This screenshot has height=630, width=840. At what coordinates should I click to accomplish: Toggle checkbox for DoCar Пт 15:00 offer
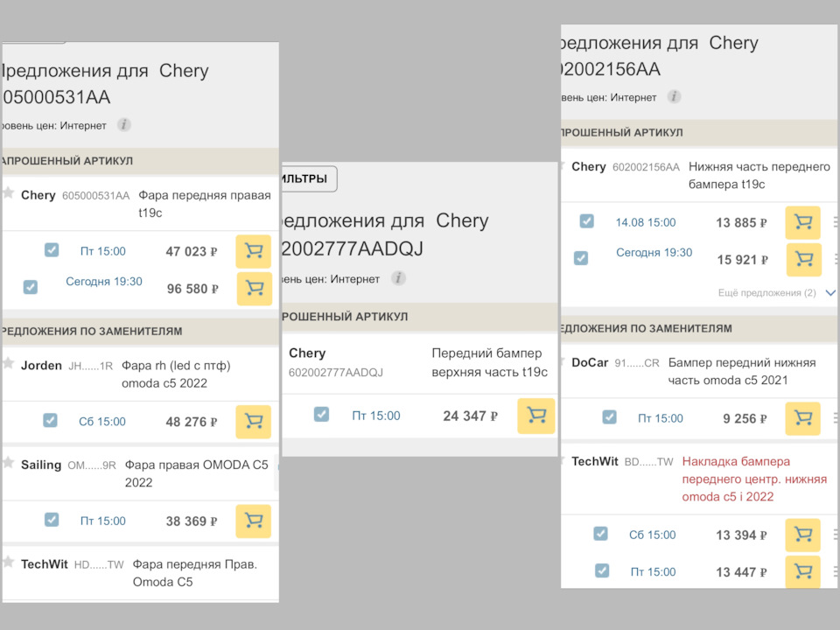point(609,417)
